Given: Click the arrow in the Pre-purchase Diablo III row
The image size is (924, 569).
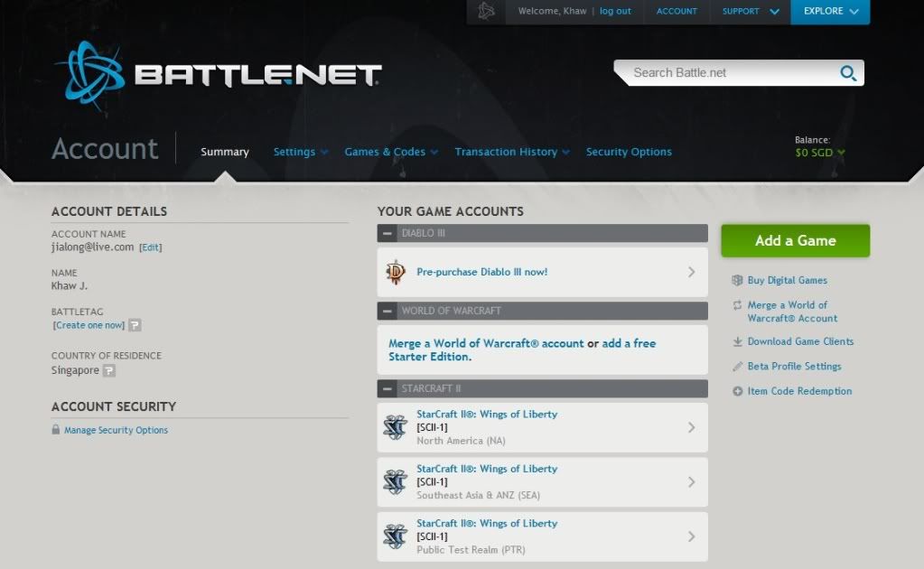Looking at the screenshot, I should coord(691,272).
